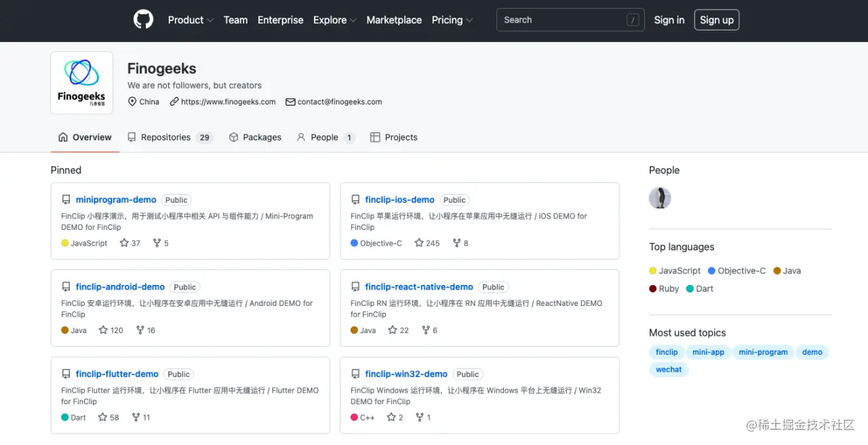The image size is (868, 445).
Task: Click the Finogeeks organization name heading
Action: 162,69
